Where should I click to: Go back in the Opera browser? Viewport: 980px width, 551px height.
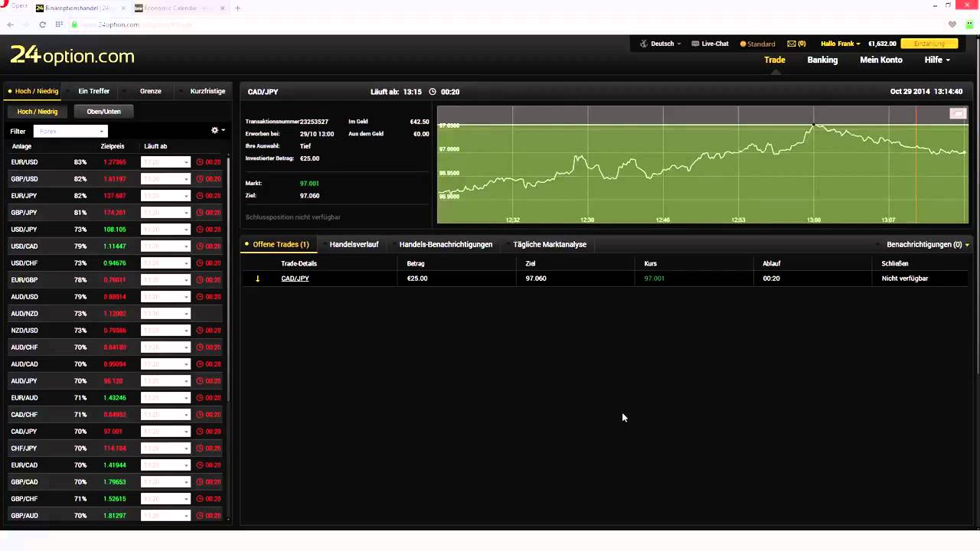click(x=11, y=24)
